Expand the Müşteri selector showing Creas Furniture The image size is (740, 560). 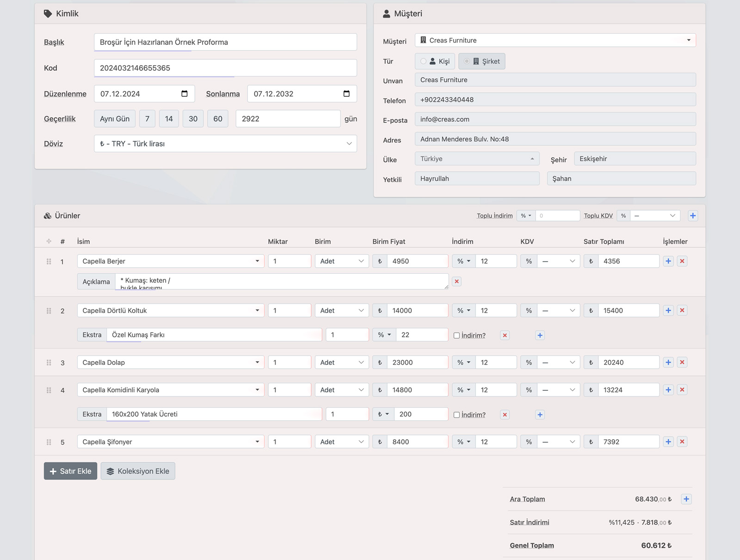click(555, 40)
